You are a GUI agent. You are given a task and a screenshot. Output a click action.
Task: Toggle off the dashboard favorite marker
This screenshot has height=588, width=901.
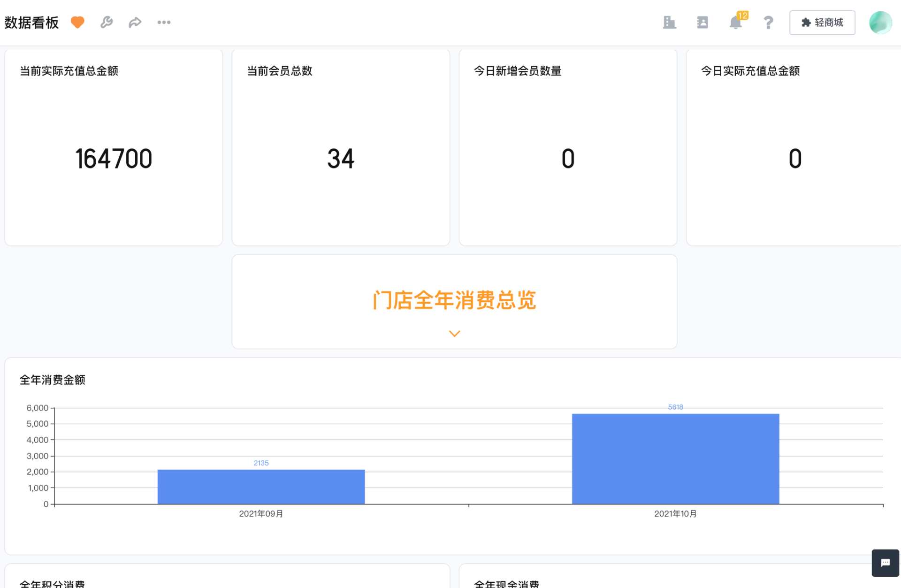[x=77, y=22]
